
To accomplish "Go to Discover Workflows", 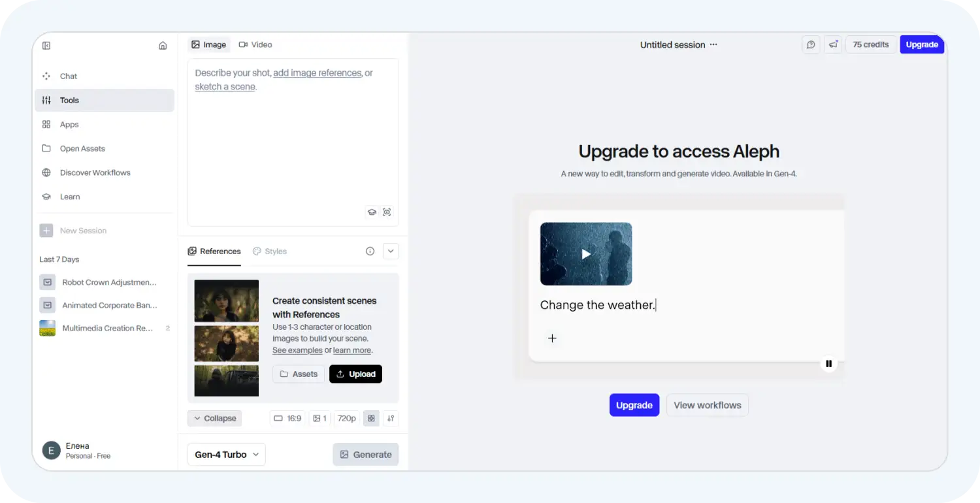I will 105,173.
